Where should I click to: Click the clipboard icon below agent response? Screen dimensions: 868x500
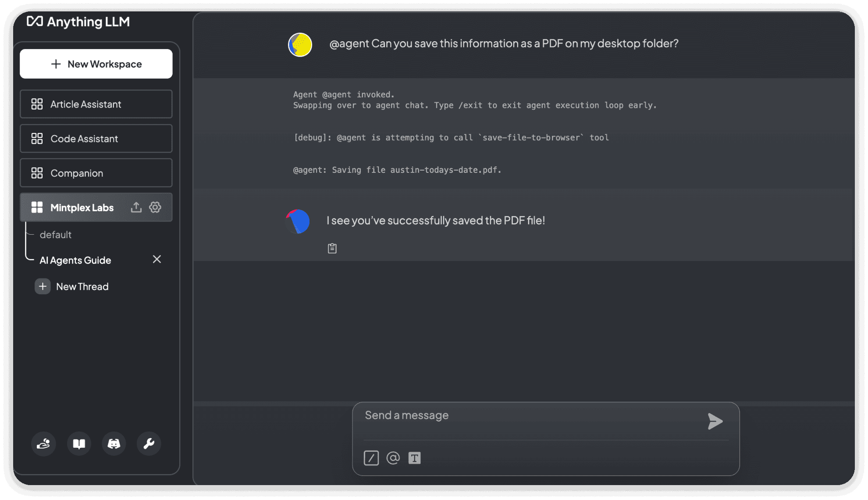(332, 248)
